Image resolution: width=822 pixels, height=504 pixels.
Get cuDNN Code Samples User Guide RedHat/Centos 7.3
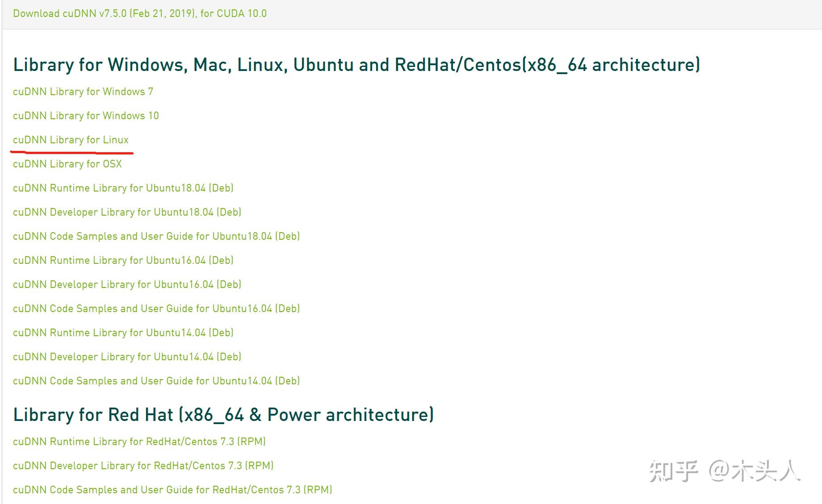click(x=172, y=490)
